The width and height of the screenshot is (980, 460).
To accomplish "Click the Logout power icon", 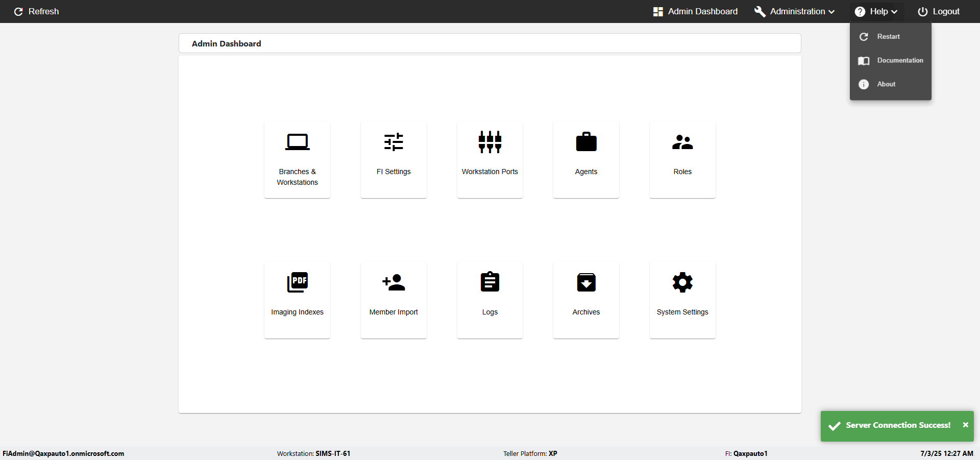I will (923, 12).
